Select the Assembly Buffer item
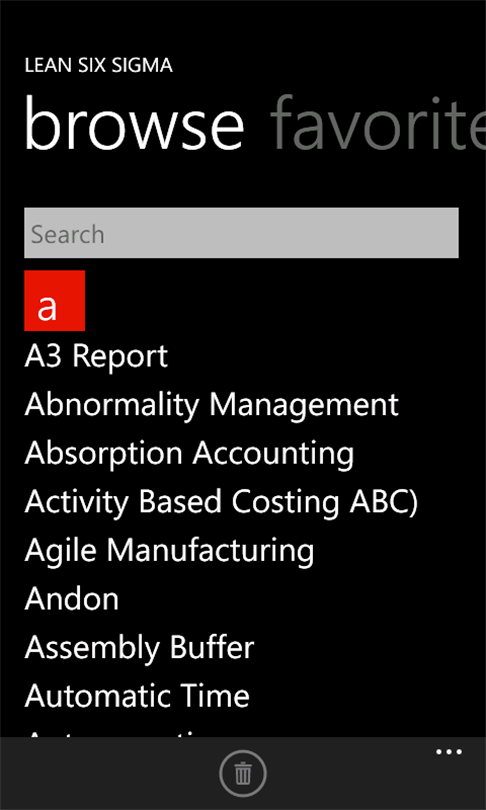 tap(139, 647)
